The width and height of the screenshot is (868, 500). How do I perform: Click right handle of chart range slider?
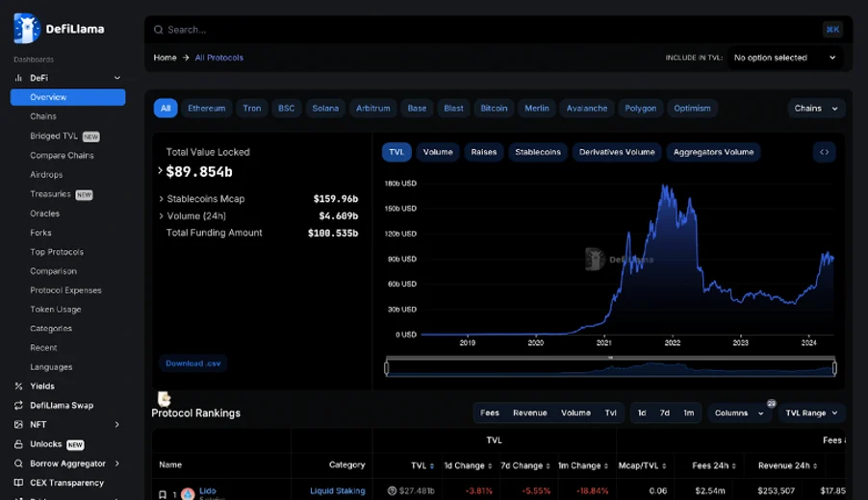click(834, 367)
